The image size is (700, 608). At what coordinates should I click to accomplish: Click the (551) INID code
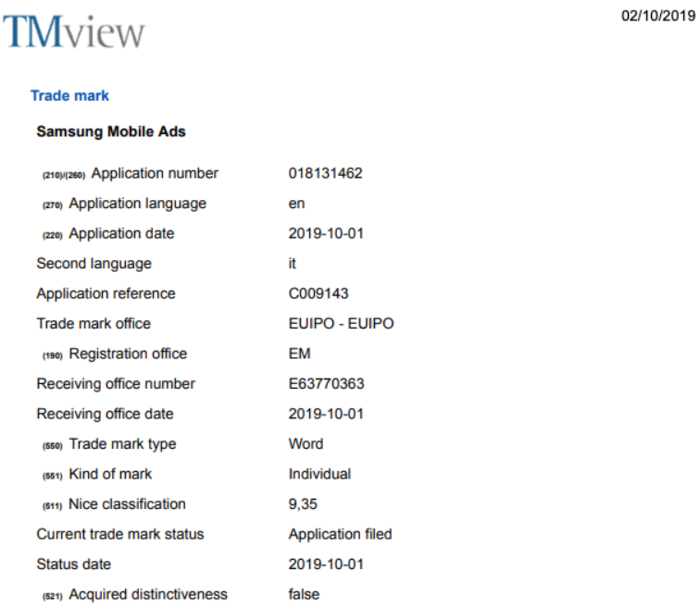[x=52, y=477]
